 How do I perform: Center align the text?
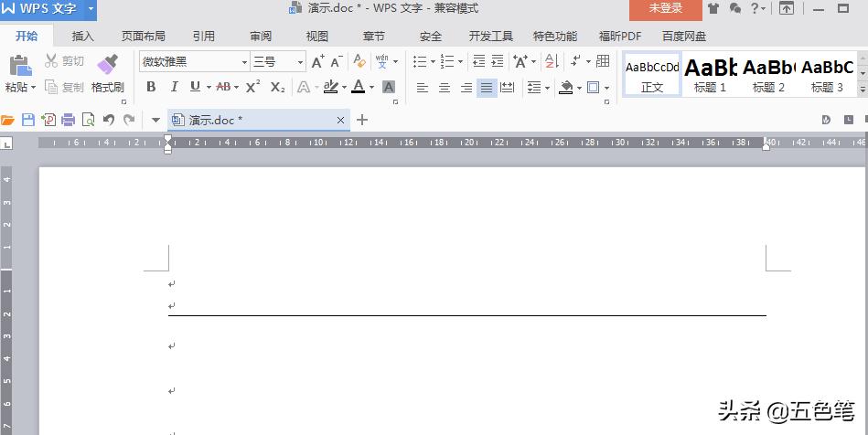[444, 87]
